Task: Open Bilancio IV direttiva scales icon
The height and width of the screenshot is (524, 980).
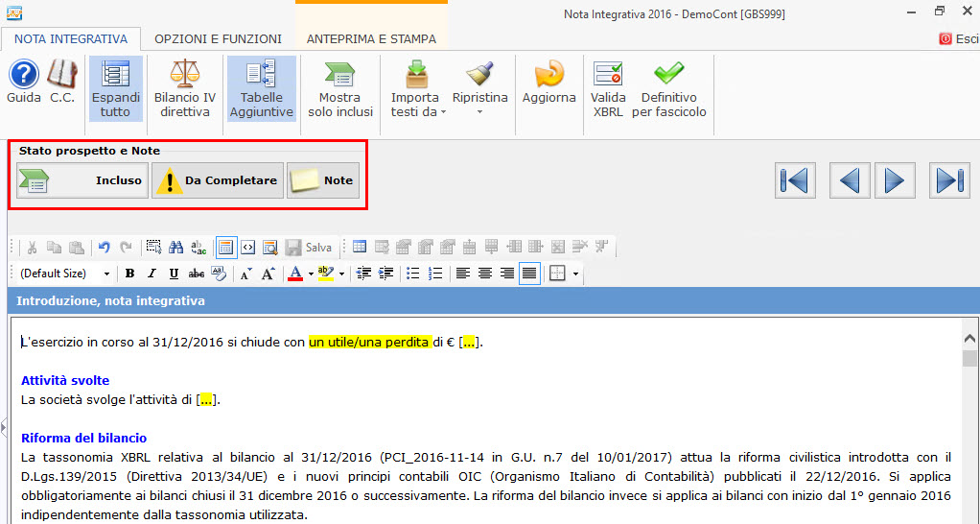Action: [x=185, y=88]
